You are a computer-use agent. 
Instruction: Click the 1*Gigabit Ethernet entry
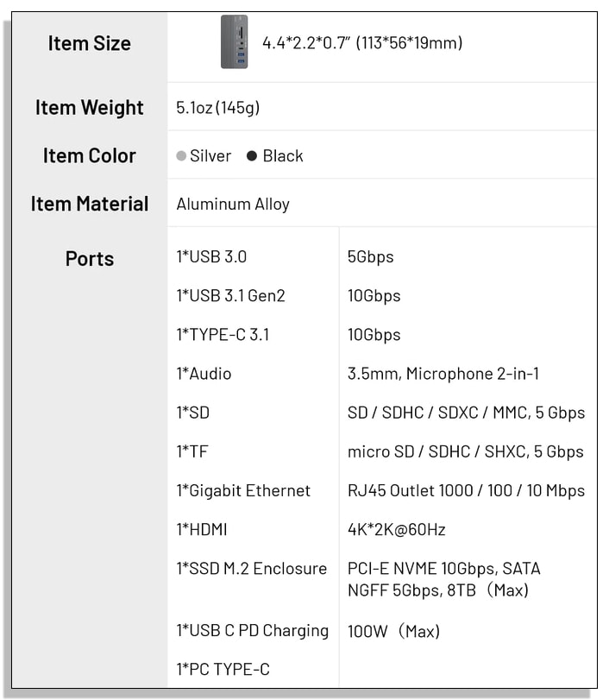[243, 490]
